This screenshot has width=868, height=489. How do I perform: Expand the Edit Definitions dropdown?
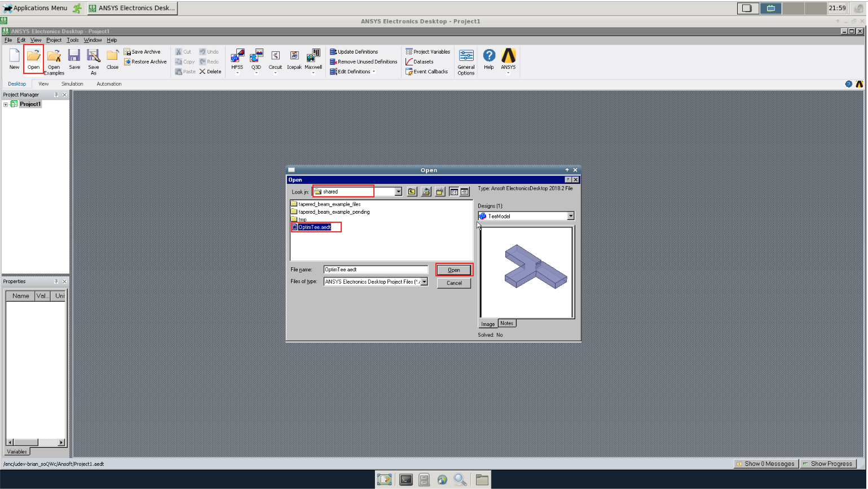(373, 72)
